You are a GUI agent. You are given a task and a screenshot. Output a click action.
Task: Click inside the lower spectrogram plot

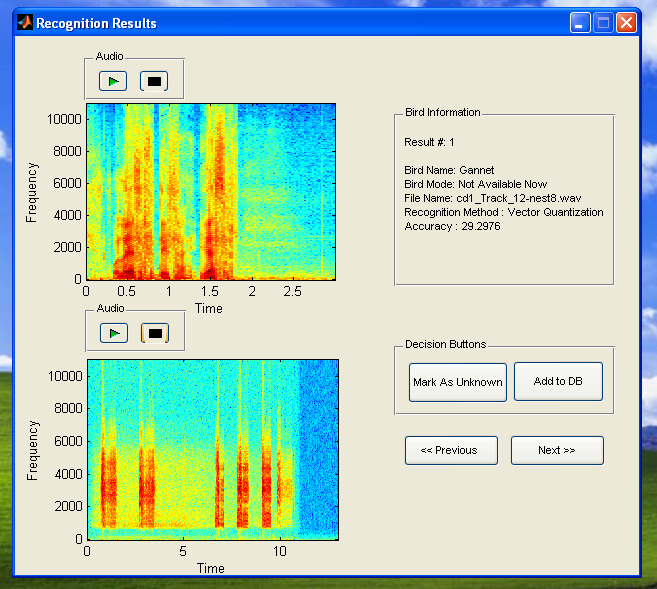[212, 448]
